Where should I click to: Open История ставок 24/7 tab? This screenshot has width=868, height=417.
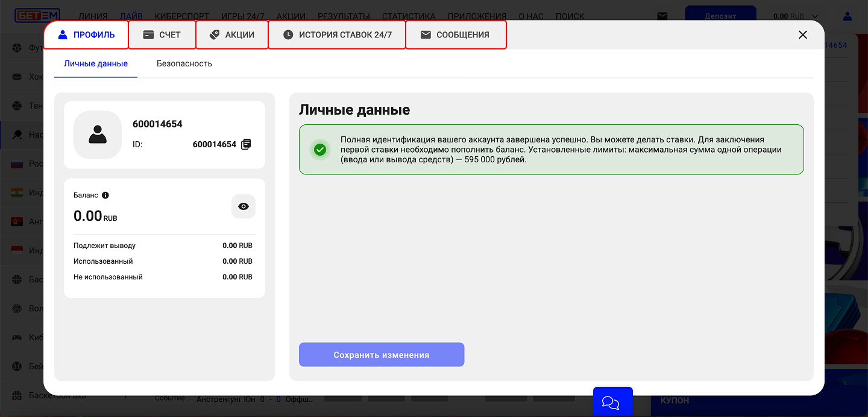coord(337,35)
